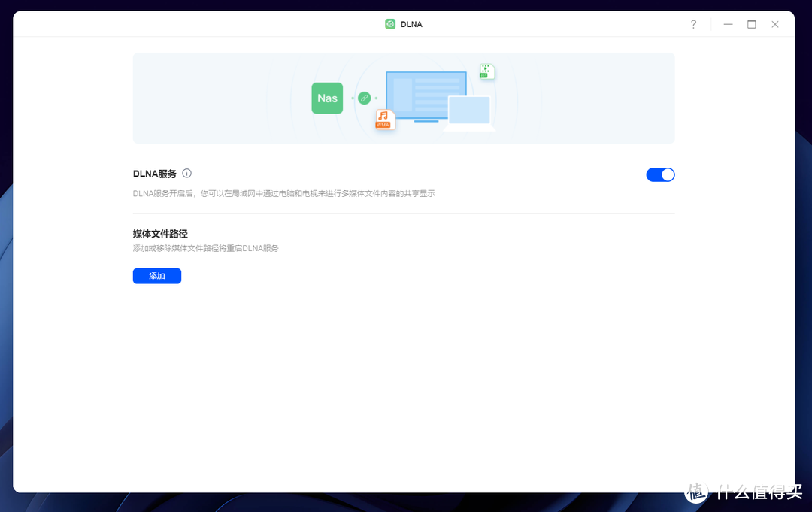Switch the blue toggle to enabled state
The width and height of the screenshot is (812, 512).
(x=660, y=174)
